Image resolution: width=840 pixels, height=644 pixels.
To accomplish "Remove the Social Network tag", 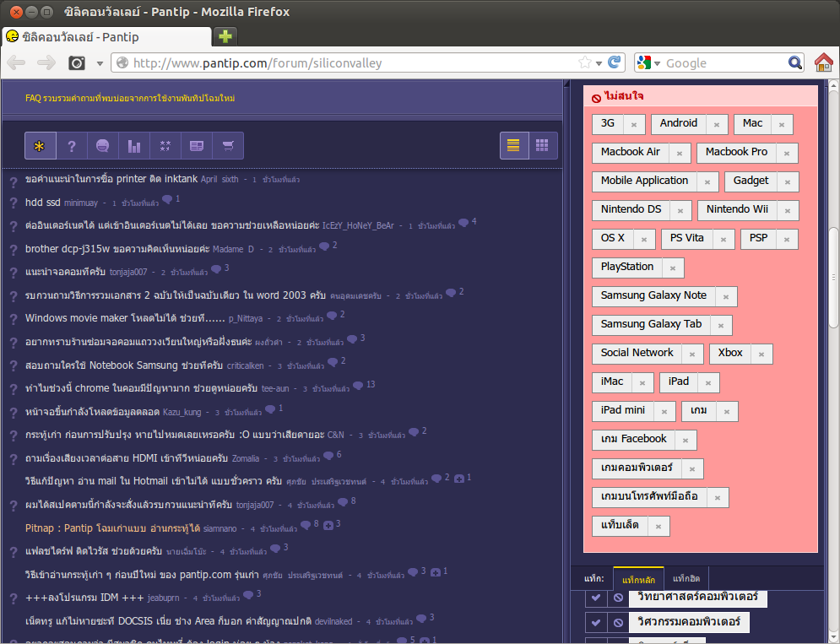I will [x=692, y=354].
